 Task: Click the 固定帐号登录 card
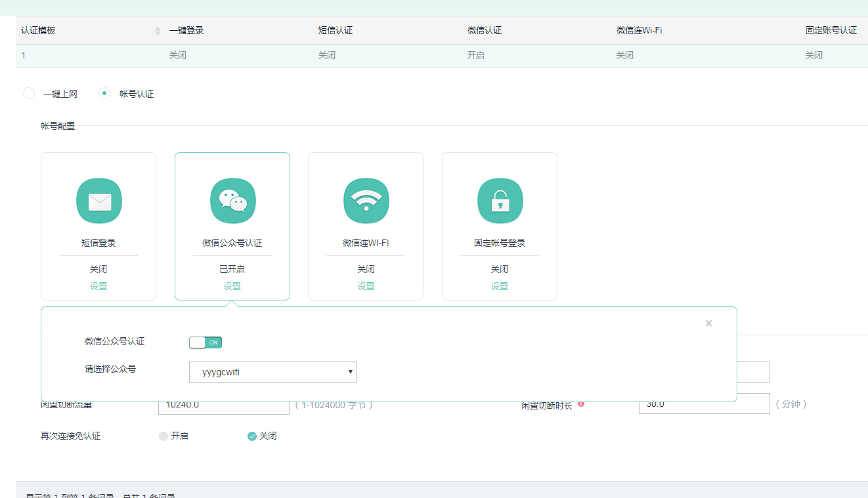[x=500, y=226]
